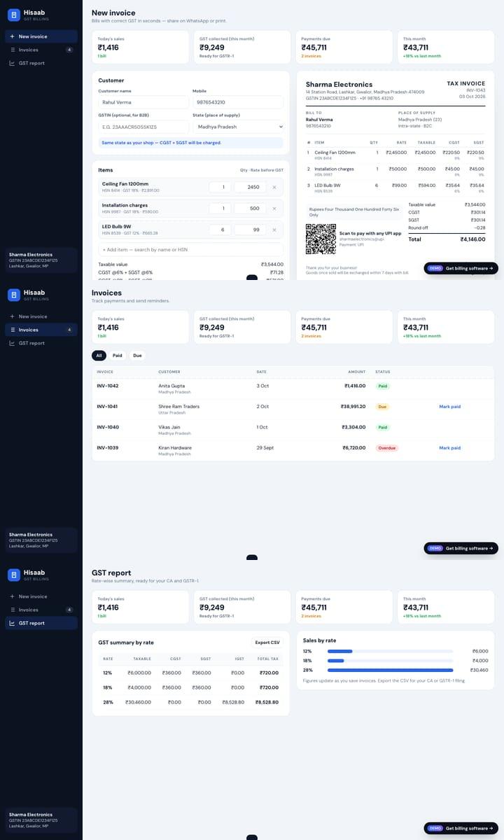Remove the Installation charges item row

coord(274,208)
